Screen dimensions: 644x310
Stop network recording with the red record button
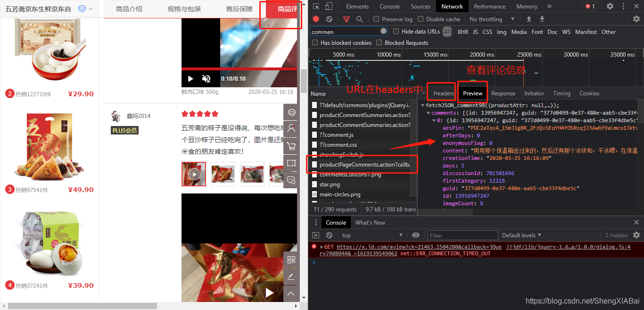click(x=316, y=19)
